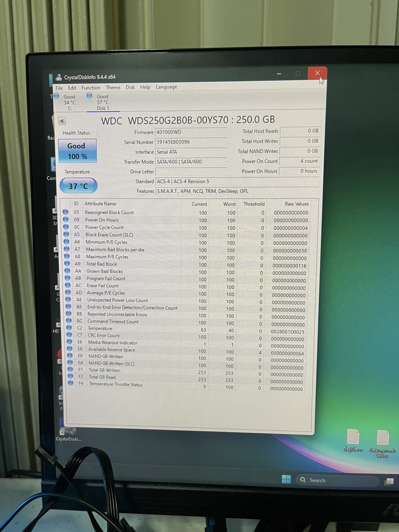Open the Language menu
This screenshot has width=399, height=532.
tap(166, 87)
